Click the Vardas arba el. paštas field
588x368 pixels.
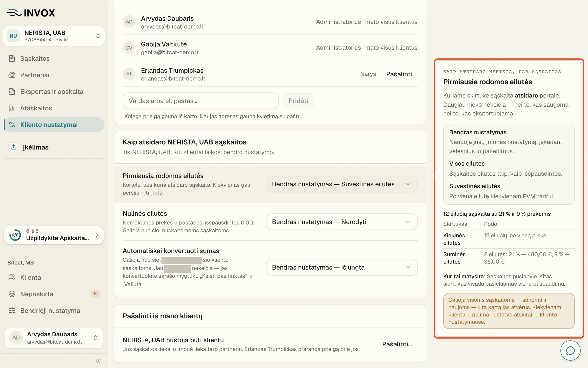tap(201, 101)
